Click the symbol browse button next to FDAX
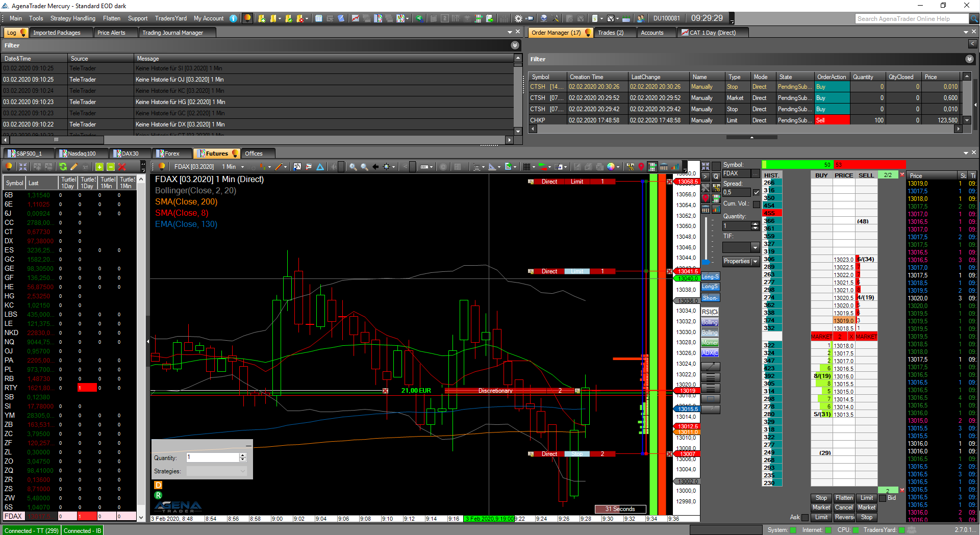The image size is (980, 535). [x=757, y=174]
